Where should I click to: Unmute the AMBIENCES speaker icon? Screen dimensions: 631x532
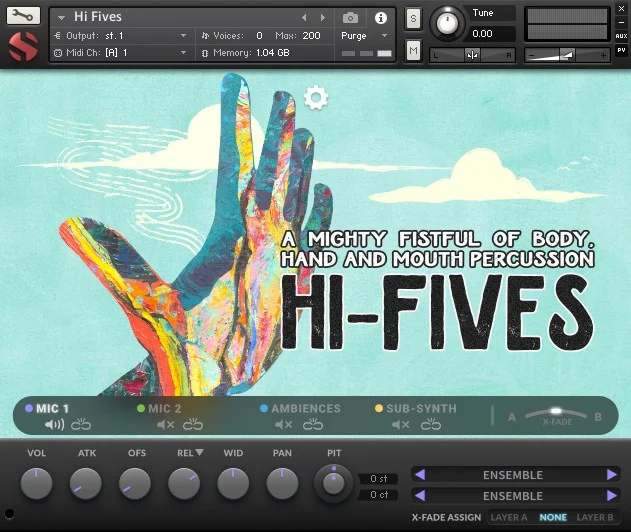pos(284,425)
